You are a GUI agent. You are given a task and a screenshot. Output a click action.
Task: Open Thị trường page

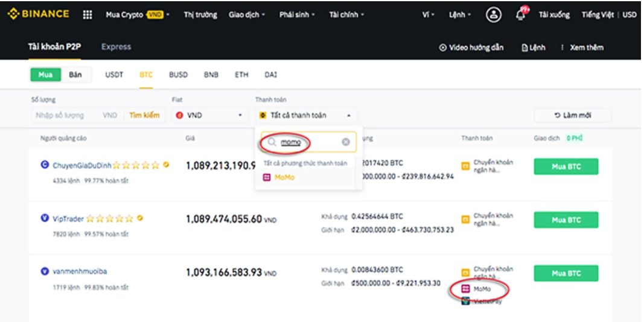[200, 14]
